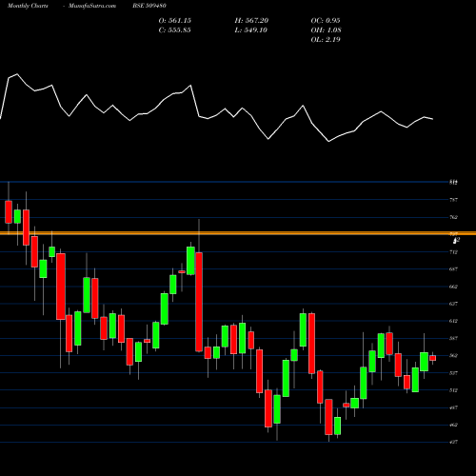
Task: Click the orange horizontal price level line
Action: (238, 233)
